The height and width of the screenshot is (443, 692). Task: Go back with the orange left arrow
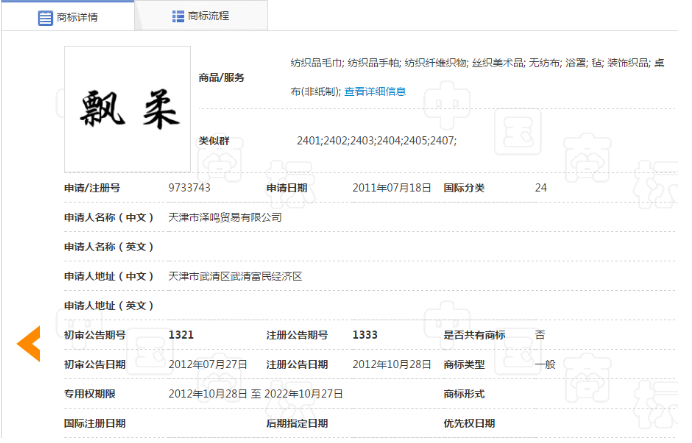click(29, 344)
